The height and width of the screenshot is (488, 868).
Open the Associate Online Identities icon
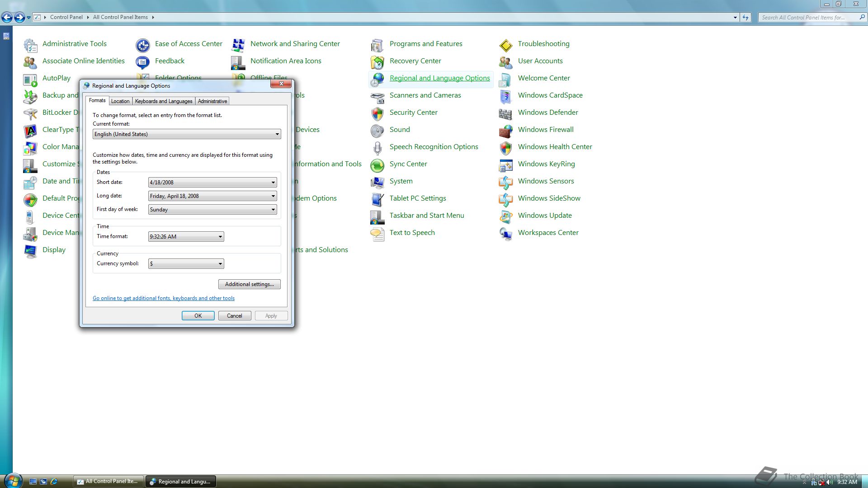click(x=30, y=62)
